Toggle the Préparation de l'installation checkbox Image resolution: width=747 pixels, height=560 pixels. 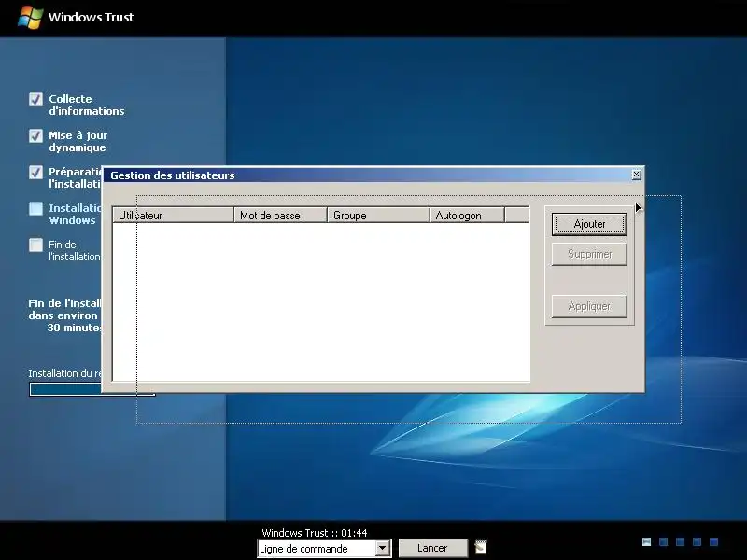pyautogui.click(x=35, y=172)
